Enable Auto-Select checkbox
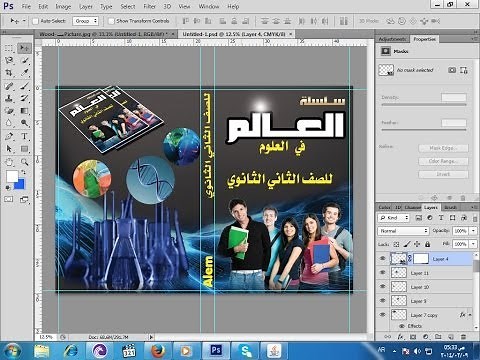The height and width of the screenshot is (360, 480). coord(35,21)
